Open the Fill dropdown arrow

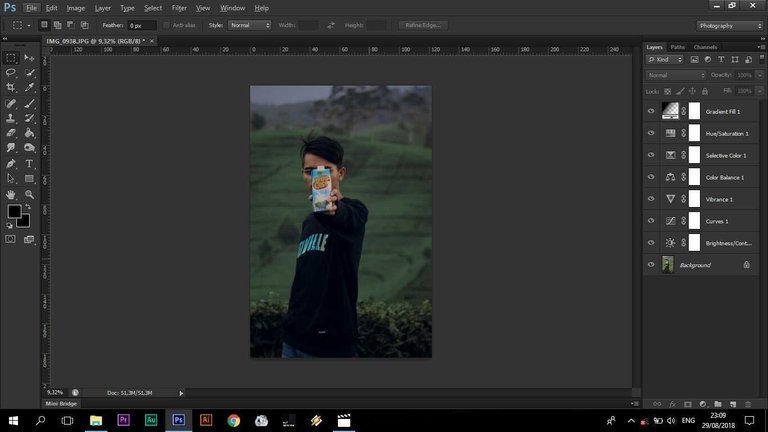click(x=760, y=91)
